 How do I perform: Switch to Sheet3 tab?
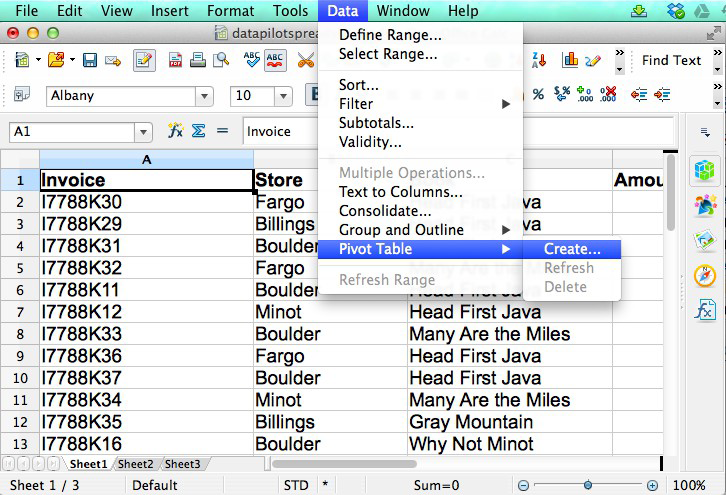(x=182, y=464)
